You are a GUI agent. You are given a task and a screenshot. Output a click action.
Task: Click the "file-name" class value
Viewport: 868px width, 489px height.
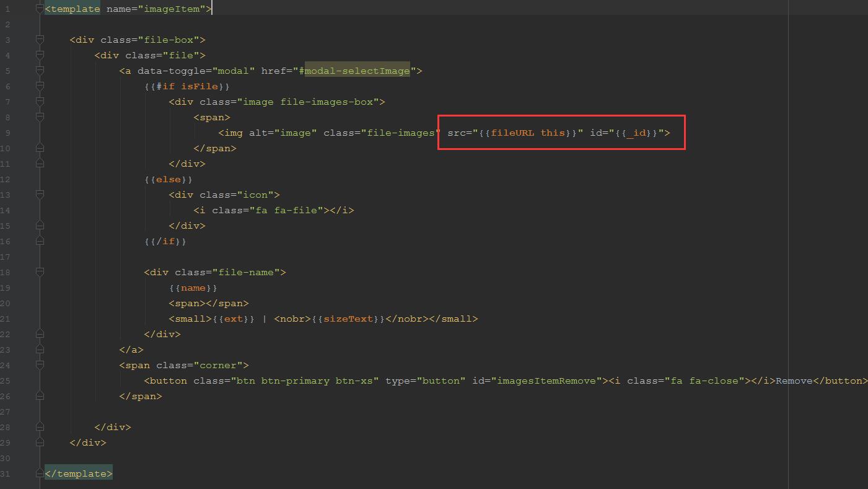pyautogui.click(x=246, y=272)
